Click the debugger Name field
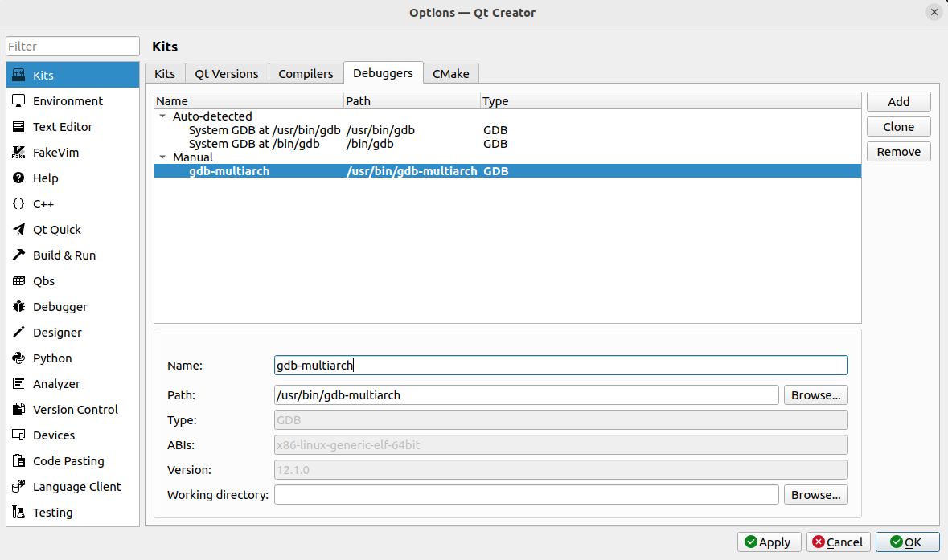Image resolution: width=948 pixels, height=560 pixels. tap(561, 365)
